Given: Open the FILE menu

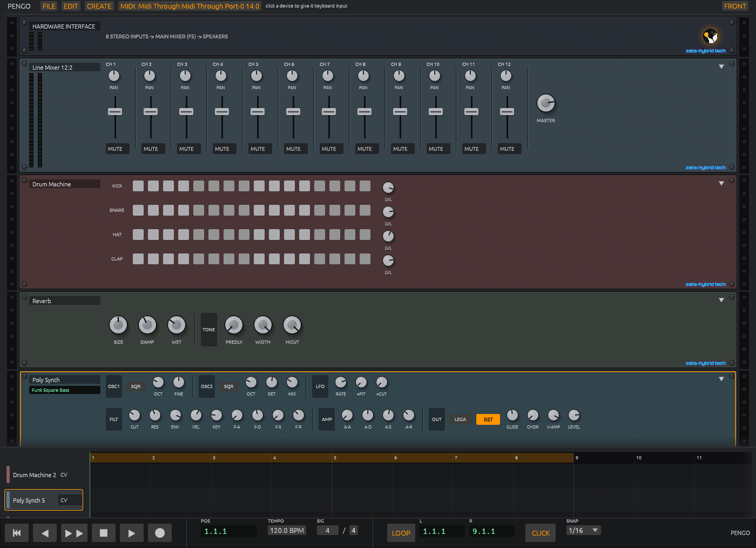Looking at the screenshot, I should pos(49,6).
